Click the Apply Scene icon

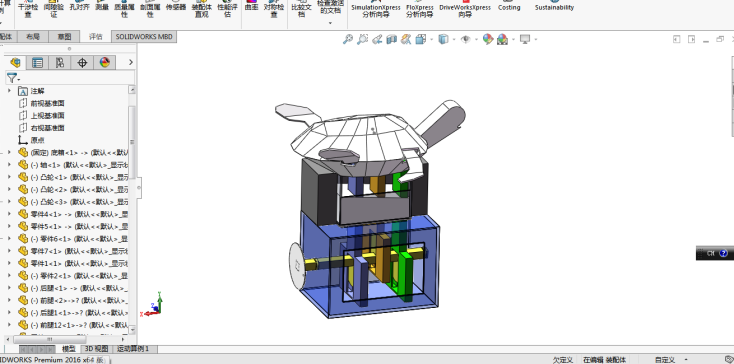click(502, 39)
